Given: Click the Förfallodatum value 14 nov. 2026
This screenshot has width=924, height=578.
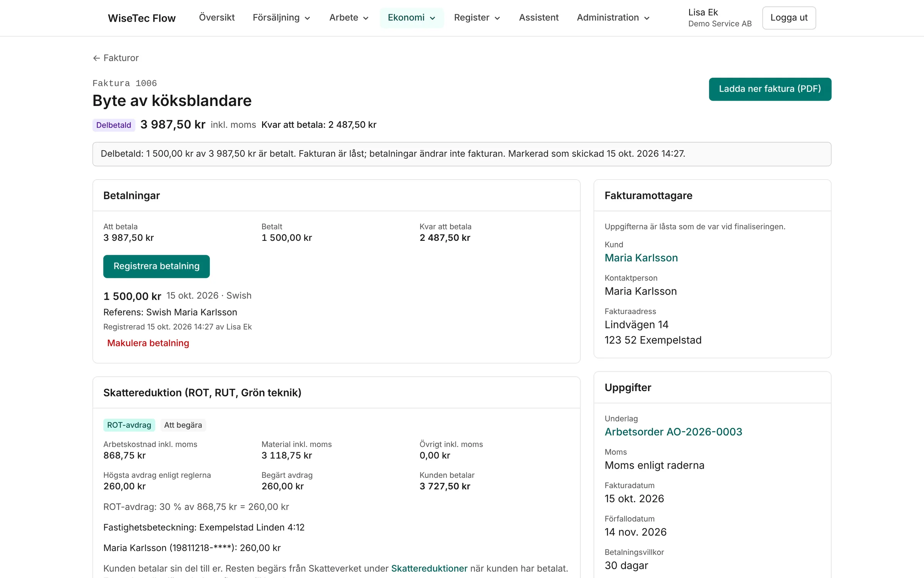Looking at the screenshot, I should (x=635, y=532).
